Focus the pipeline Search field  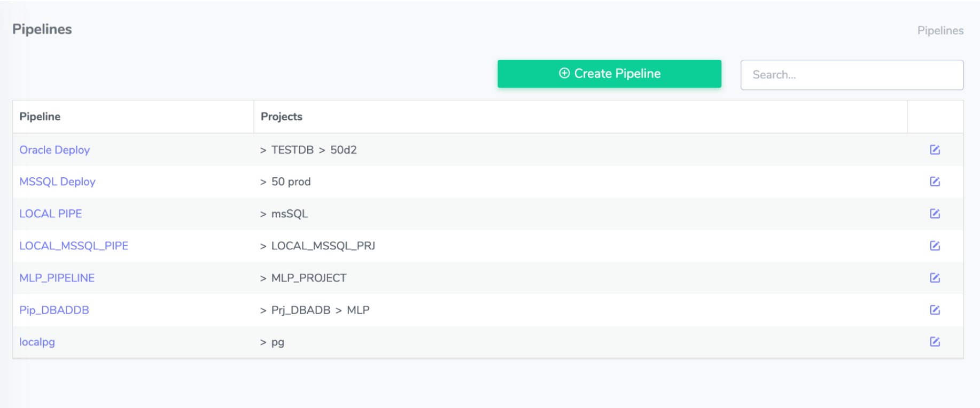coord(852,75)
